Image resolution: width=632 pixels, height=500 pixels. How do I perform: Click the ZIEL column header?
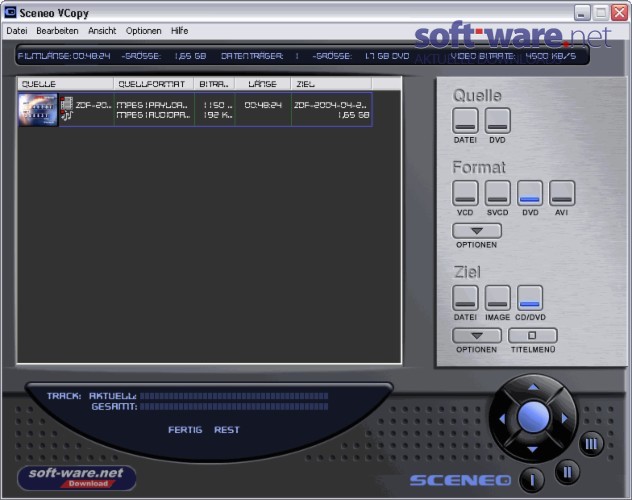pyautogui.click(x=331, y=84)
